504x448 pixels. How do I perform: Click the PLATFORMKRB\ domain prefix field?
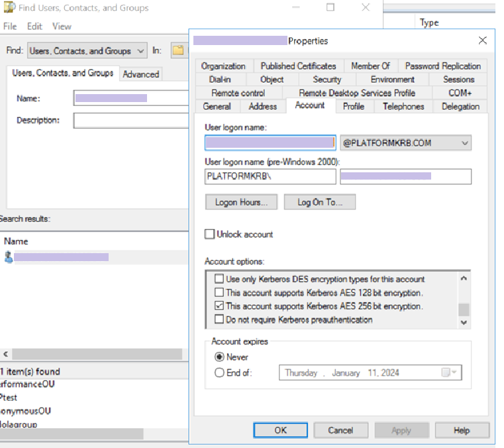click(270, 176)
